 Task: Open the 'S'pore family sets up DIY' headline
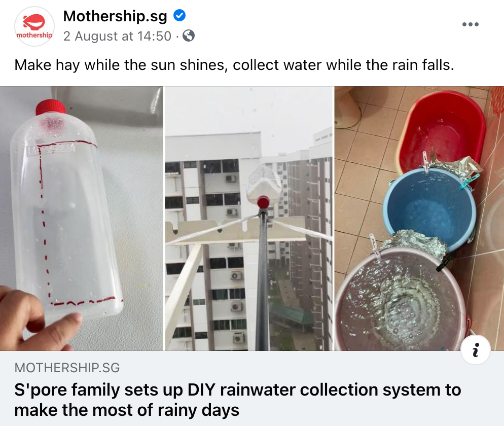point(237,400)
